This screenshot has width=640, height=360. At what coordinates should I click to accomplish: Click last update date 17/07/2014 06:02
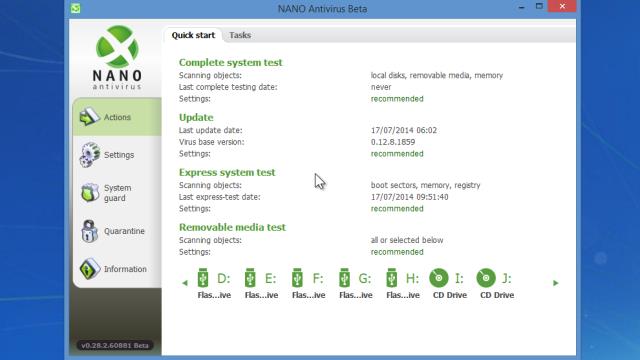[x=404, y=130]
